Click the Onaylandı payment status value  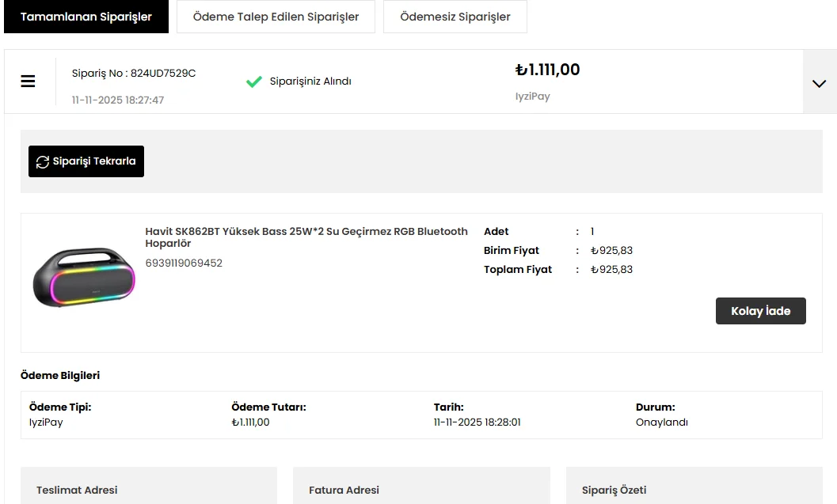(661, 423)
